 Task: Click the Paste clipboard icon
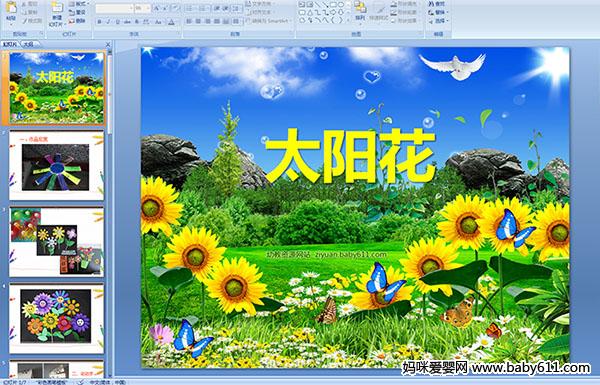click(x=11, y=8)
